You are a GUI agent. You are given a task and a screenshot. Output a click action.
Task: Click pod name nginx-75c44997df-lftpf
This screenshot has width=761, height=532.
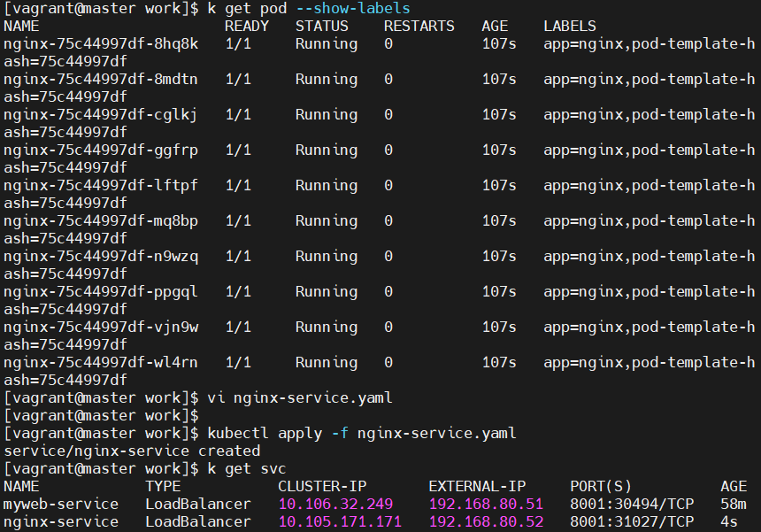(x=101, y=186)
